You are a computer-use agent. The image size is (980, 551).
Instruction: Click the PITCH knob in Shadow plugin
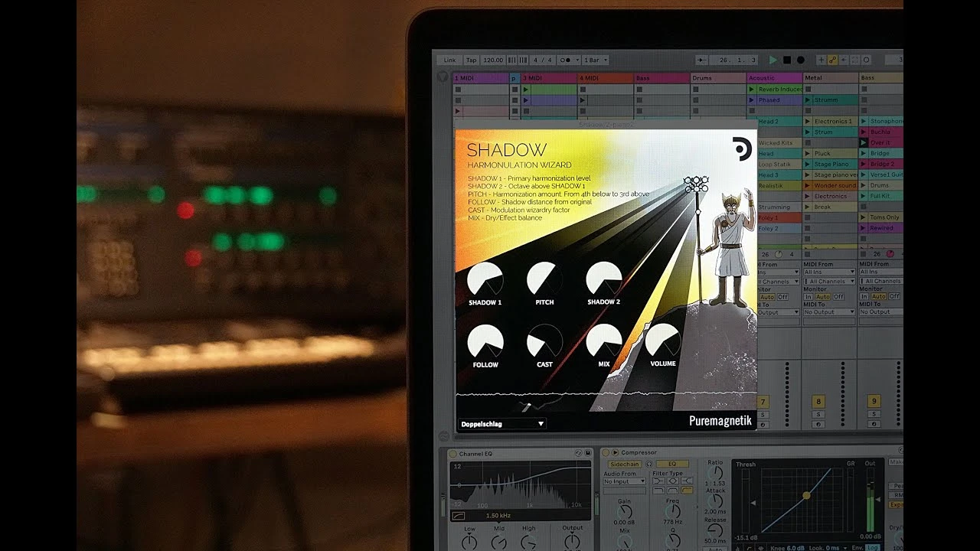[544, 279]
